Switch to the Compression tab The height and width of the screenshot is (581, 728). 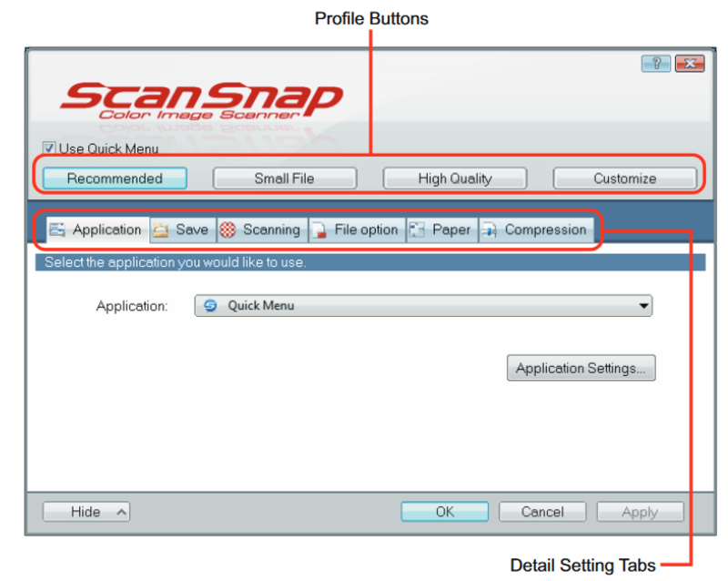(536, 229)
